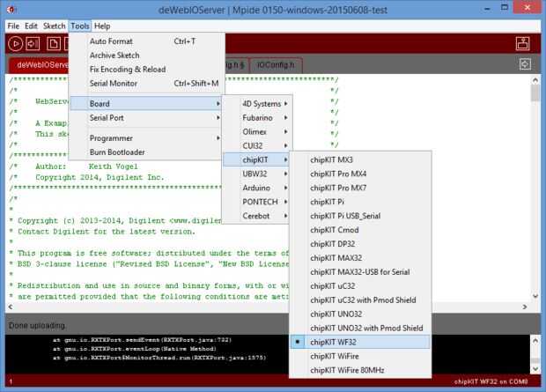The image size is (546, 392).
Task: Select chipKIT UNO32 with Pmod Shield
Action: coord(360,328)
